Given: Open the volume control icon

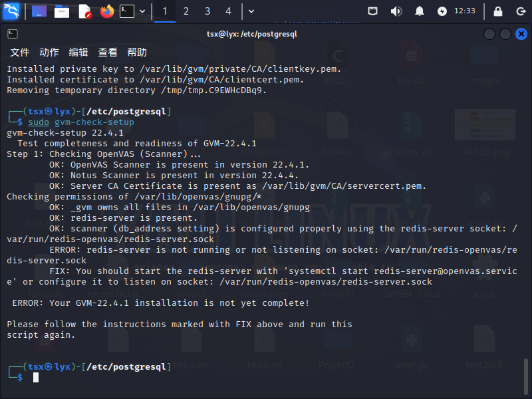Looking at the screenshot, I should (396, 11).
